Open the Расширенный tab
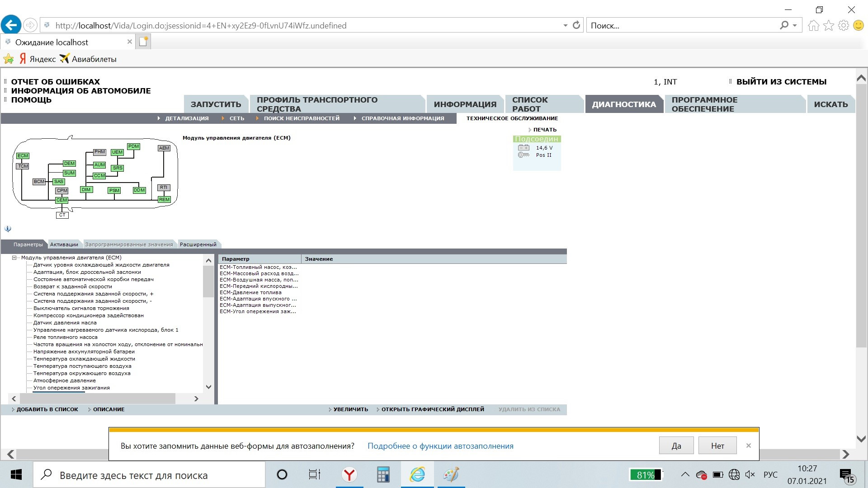Image resolution: width=868 pixels, height=488 pixels. (198, 244)
